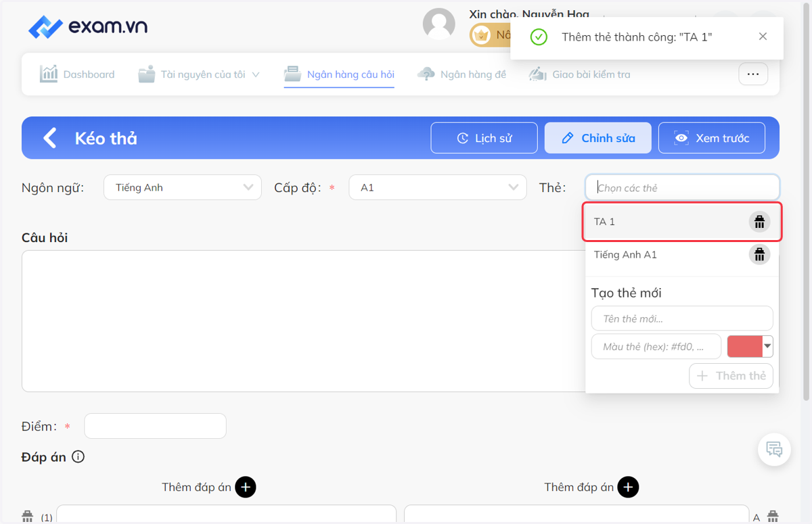The height and width of the screenshot is (524, 812).
Task: Open Lịch sử history
Action: pyautogui.click(x=484, y=138)
